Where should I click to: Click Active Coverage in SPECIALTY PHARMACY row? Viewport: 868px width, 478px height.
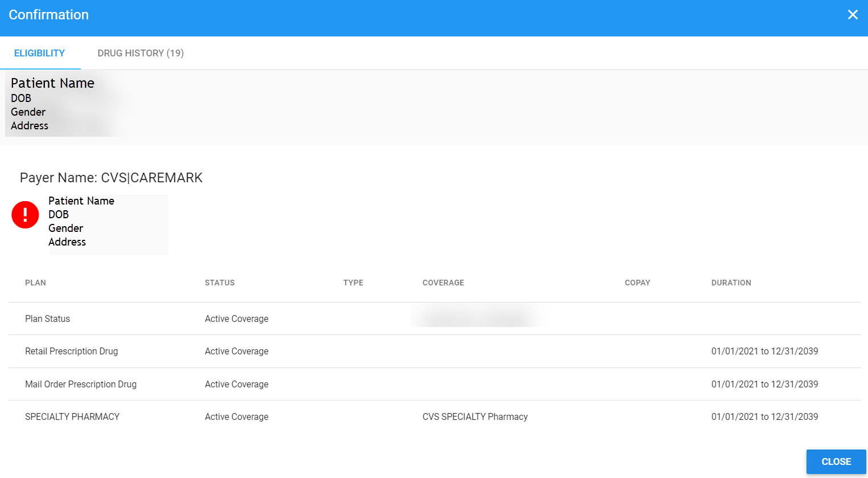click(237, 416)
